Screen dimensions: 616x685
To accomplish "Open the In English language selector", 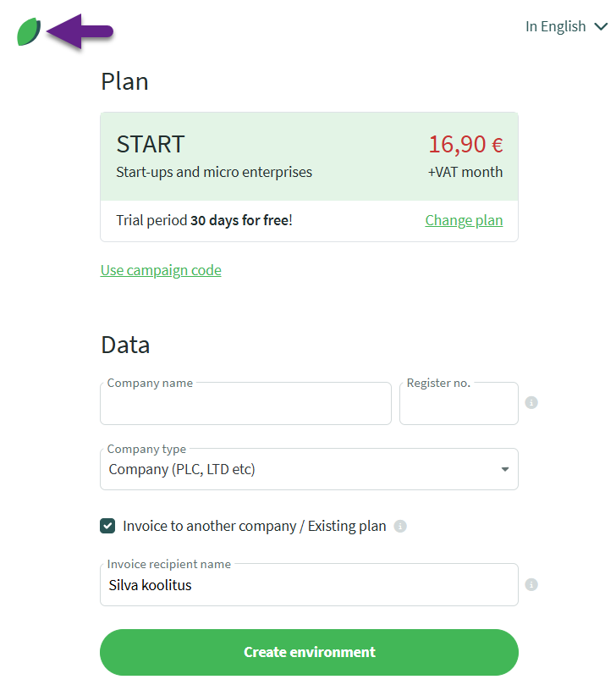I will [x=556, y=26].
